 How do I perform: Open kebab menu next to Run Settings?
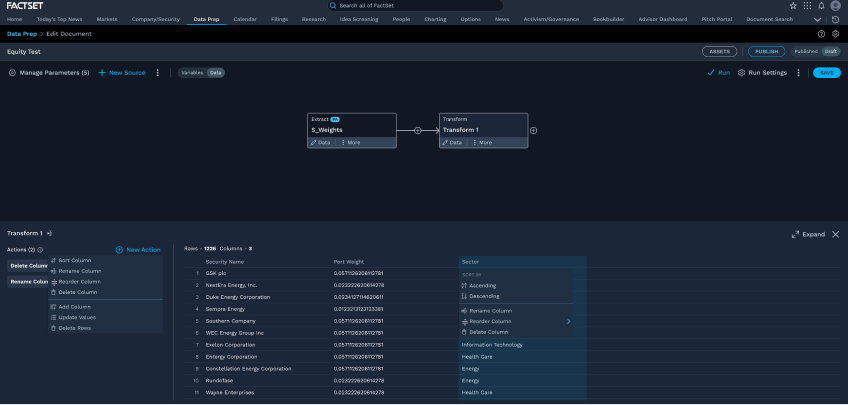coord(798,72)
